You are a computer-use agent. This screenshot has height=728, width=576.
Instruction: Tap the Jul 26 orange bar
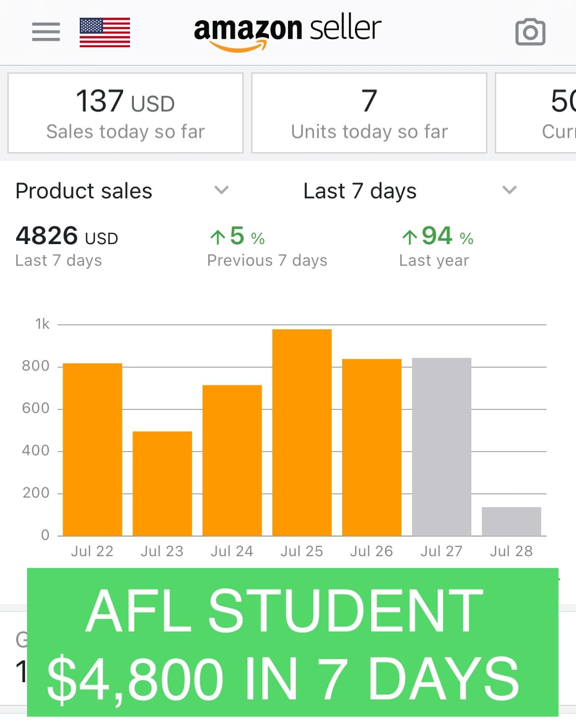[372, 447]
